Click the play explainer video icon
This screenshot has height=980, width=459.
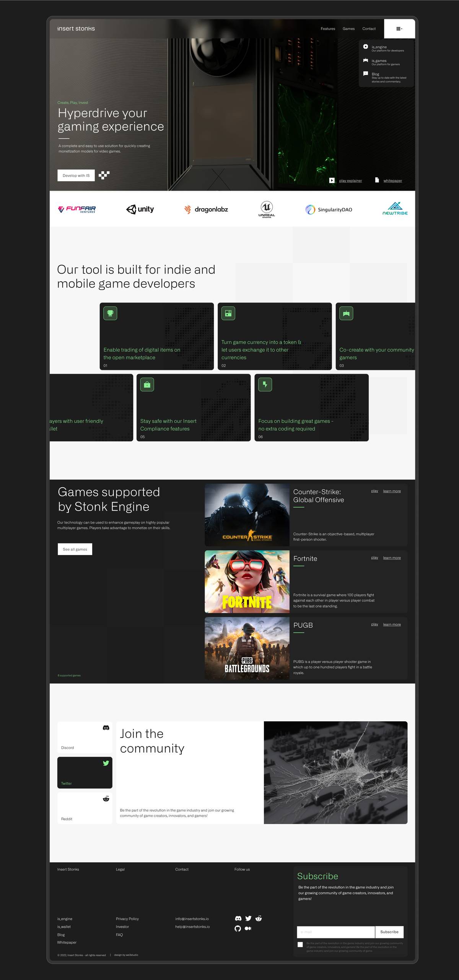[332, 180]
